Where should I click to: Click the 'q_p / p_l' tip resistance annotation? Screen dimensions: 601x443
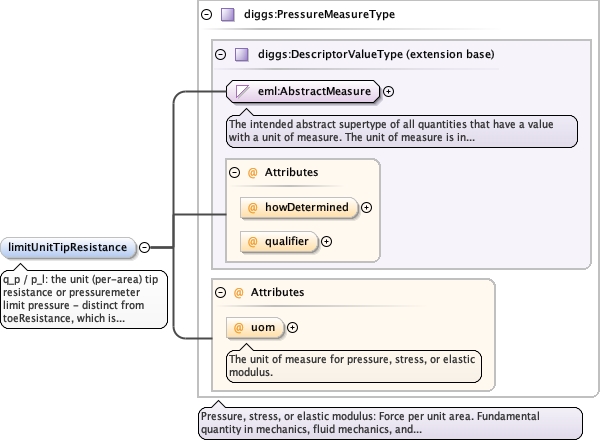click(84, 299)
